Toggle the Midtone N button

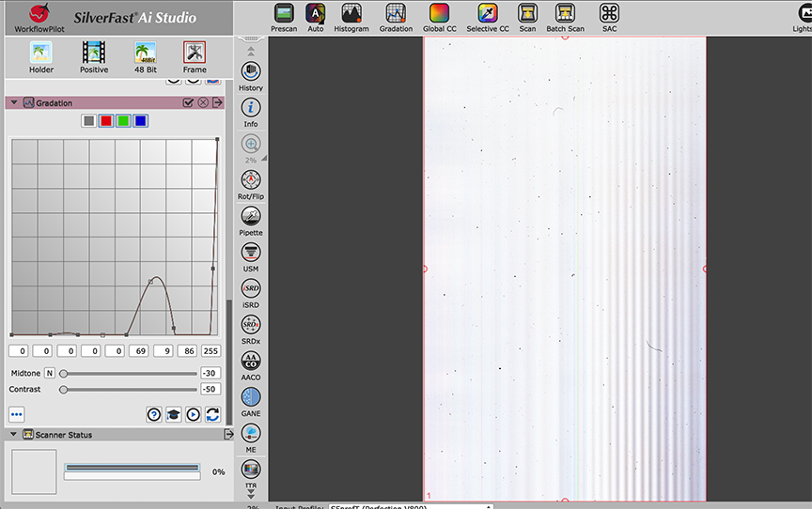(50, 373)
